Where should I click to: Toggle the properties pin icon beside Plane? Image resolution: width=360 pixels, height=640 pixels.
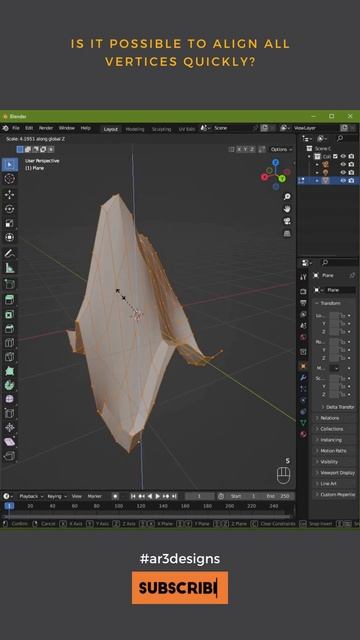352,276
